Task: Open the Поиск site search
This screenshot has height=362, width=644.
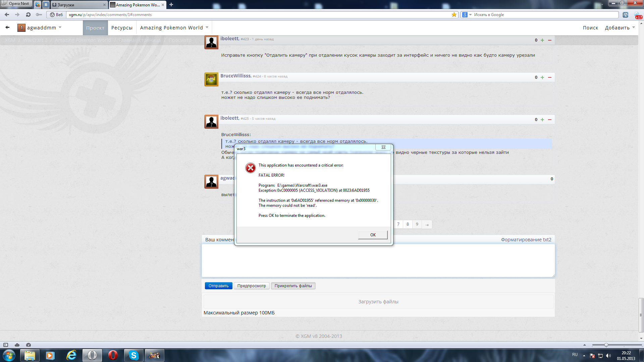Action: pos(590,28)
